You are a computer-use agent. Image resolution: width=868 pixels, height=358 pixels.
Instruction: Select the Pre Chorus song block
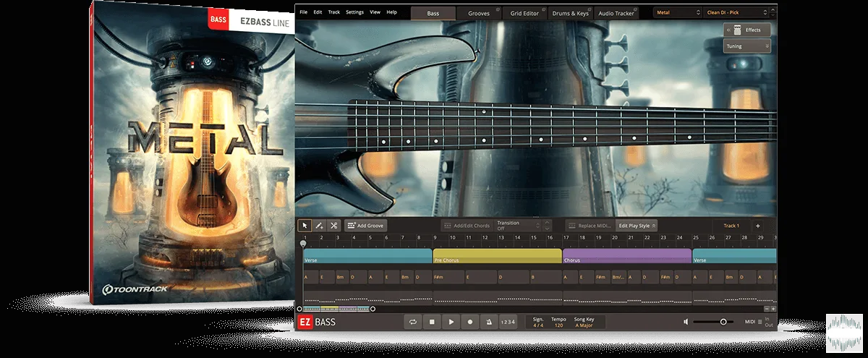point(498,256)
